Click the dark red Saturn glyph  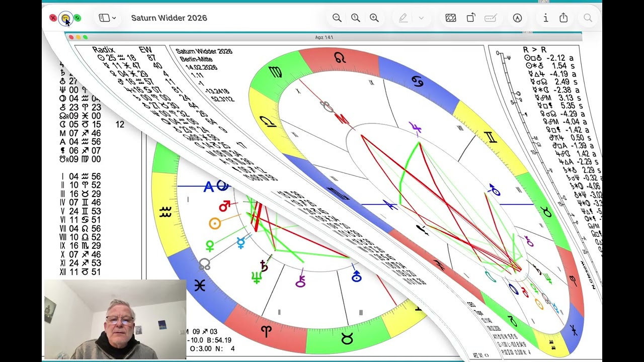(x=264, y=266)
